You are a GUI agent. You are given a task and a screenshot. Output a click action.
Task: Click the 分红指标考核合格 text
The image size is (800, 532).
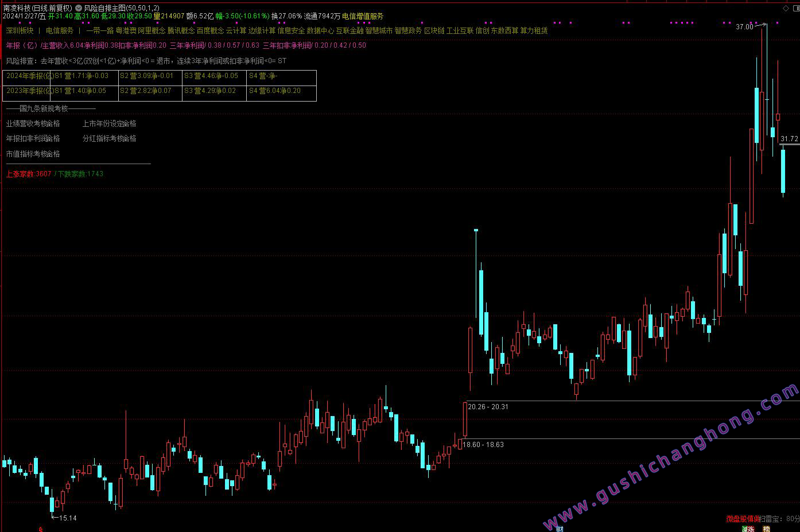click(x=110, y=138)
